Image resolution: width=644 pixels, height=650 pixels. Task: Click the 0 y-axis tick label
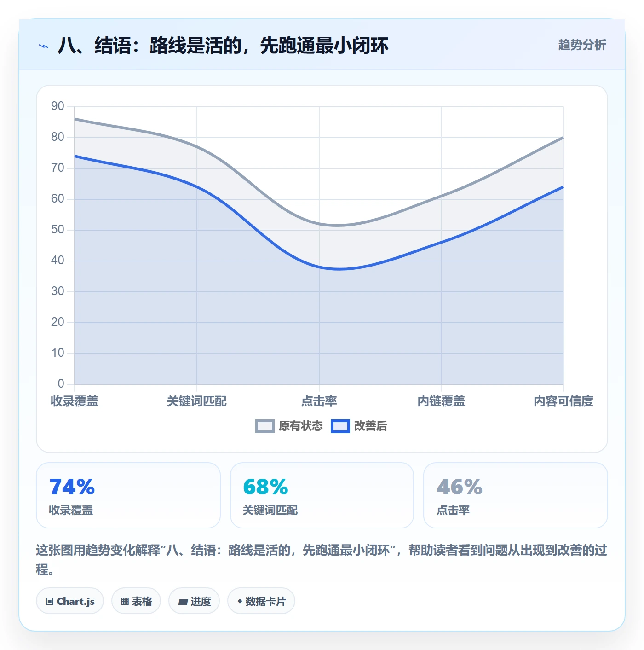click(x=61, y=384)
